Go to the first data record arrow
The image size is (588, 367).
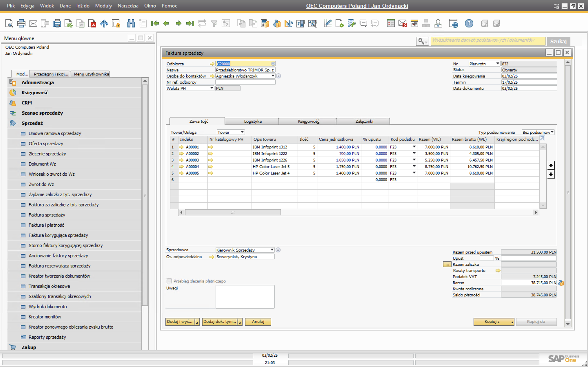point(155,23)
